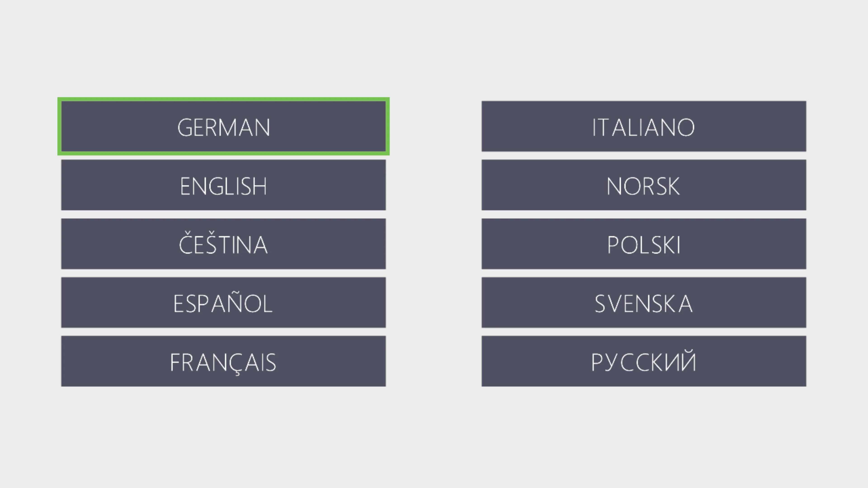Set the language to Swedish (SVENSKA)
The width and height of the screenshot is (868, 488).
644,303
